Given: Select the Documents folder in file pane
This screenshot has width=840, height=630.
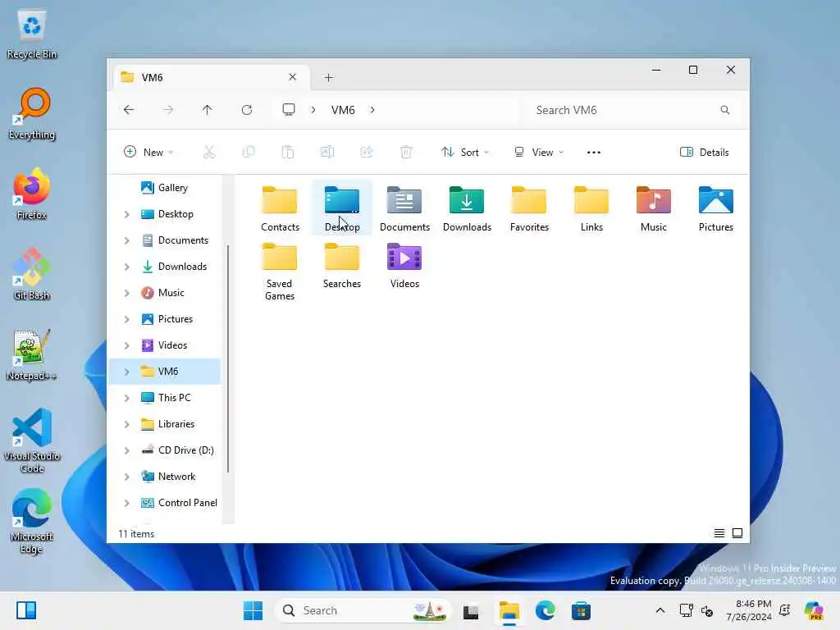Looking at the screenshot, I should 404,208.
